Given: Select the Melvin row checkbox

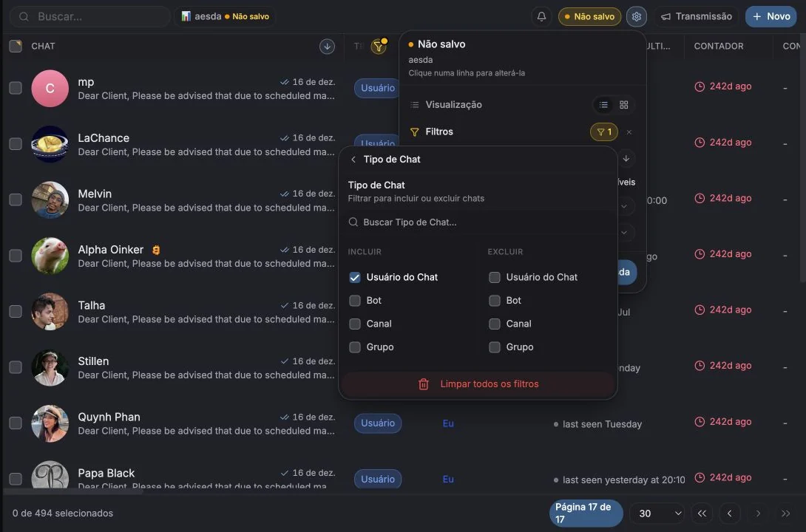Looking at the screenshot, I should click(x=16, y=199).
